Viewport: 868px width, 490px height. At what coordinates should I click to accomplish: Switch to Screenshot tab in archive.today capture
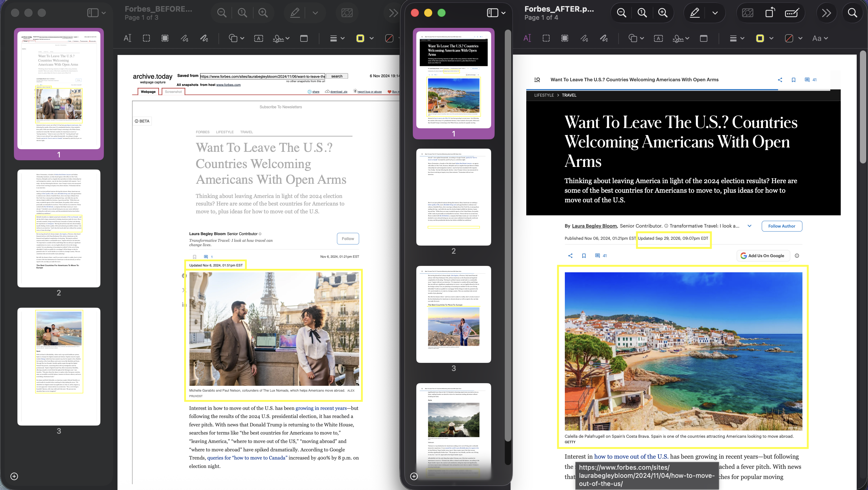coord(173,92)
